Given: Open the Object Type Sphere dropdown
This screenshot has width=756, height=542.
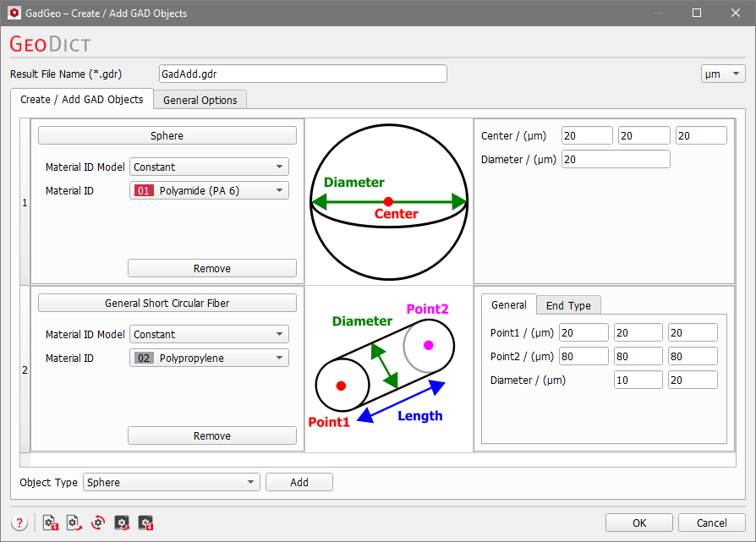Looking at the screenshot, I should 172,482.
